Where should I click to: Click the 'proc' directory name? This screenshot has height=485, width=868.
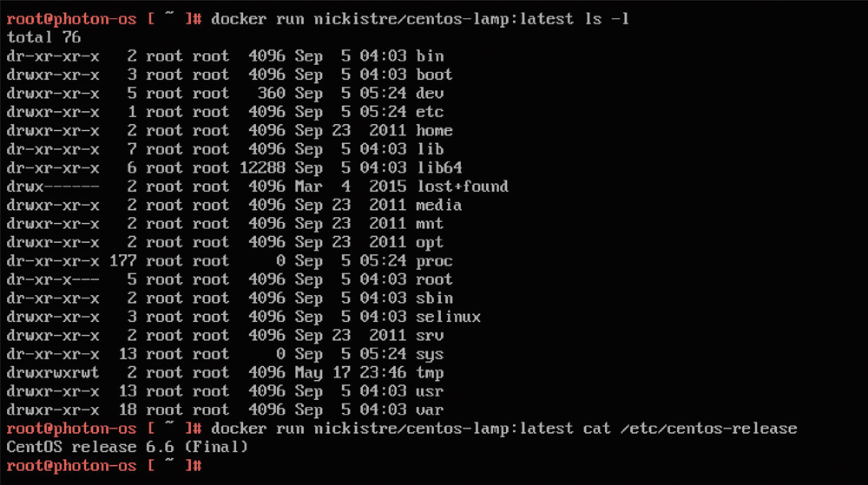434,261
